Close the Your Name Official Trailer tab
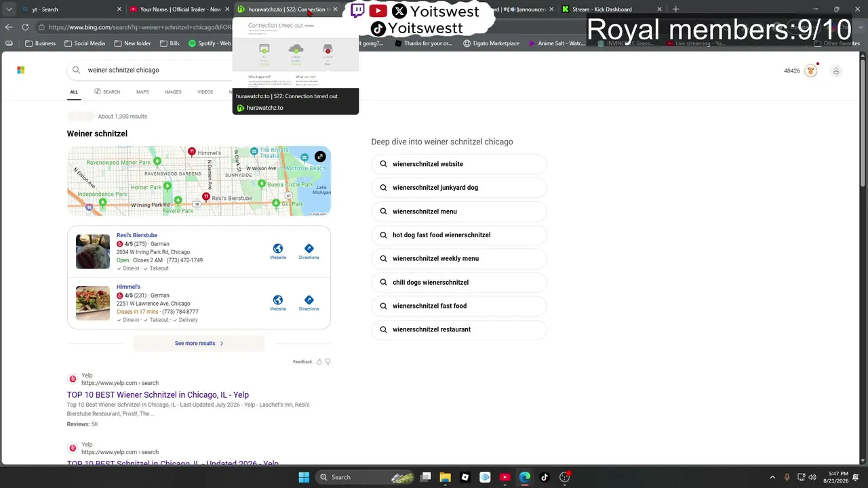The height and width of the screenshot is (488, 868). tap(227, 9)
